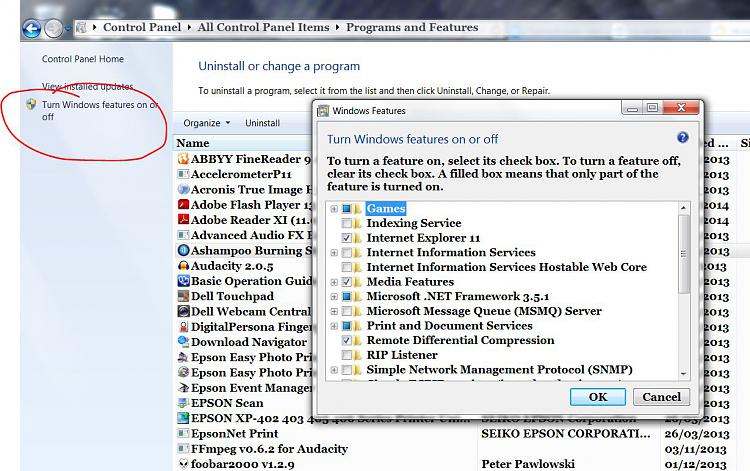
Task: Open View installed updates link
Action: 88,87
